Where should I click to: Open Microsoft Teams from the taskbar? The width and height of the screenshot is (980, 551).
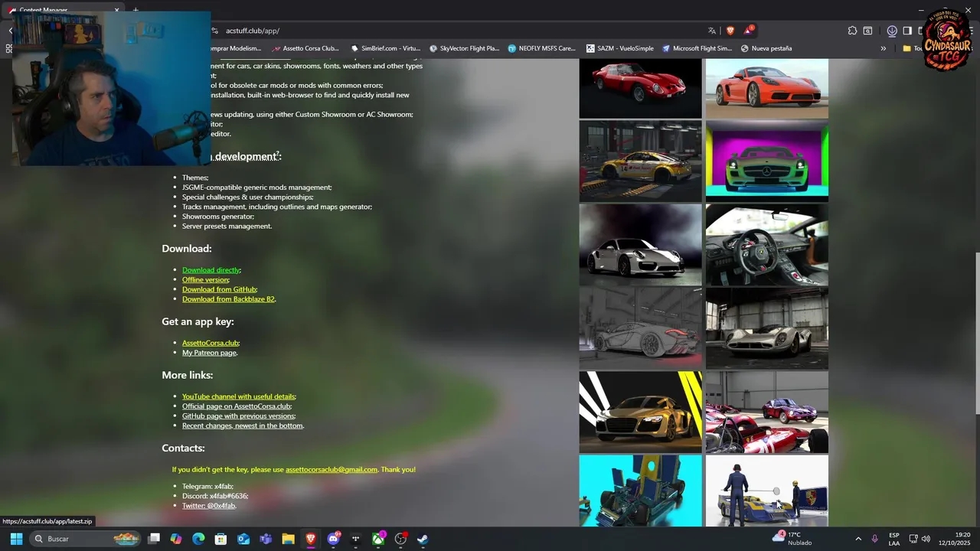tap(266, 539)
